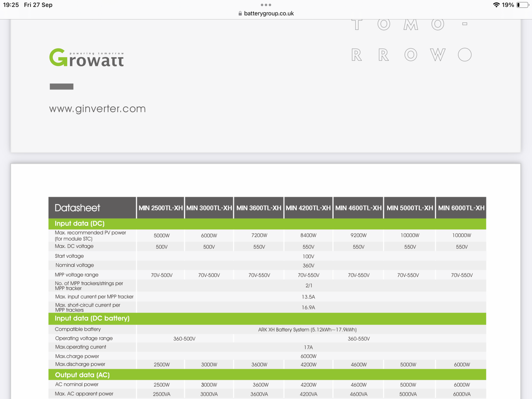Click the 6000W max charge power value
532x399 pixels.
tap(309, 356)
